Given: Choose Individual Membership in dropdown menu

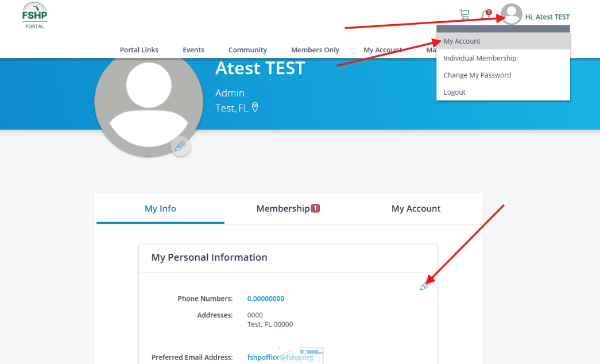Looking at the screenshot, I should coord(479,58).
